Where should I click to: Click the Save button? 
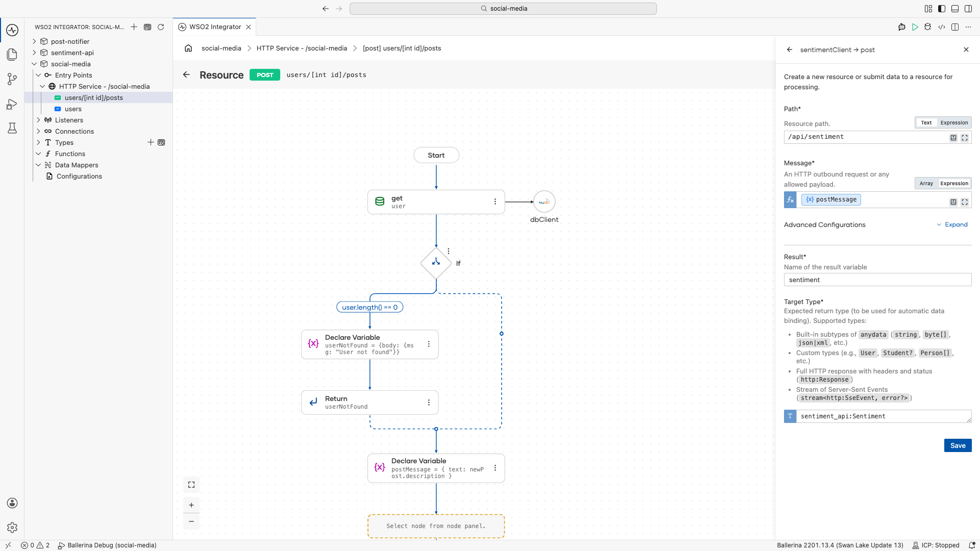pos(958,445)
